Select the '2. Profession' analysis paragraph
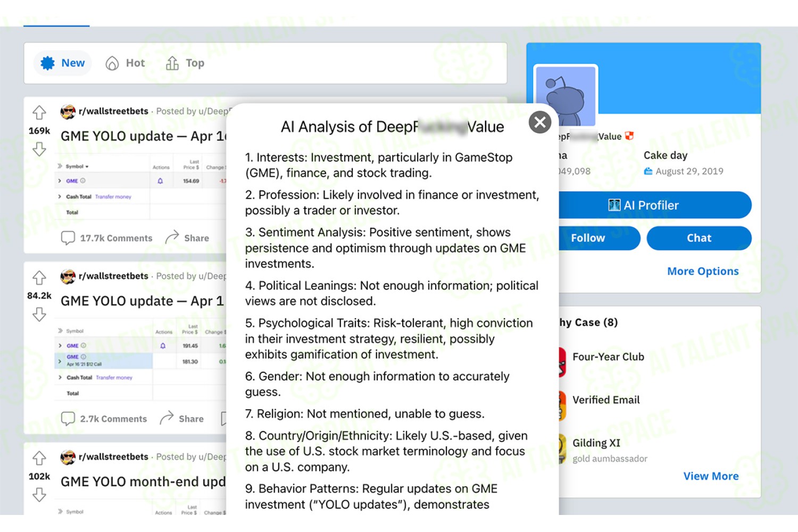798x532 pixels. click(x=392, y=203)
